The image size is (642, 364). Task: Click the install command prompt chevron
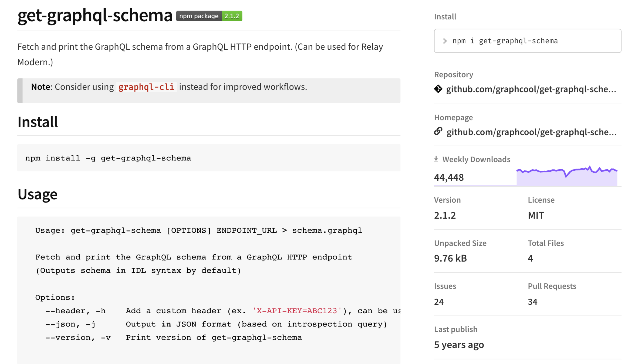click(x=445, y=41)
